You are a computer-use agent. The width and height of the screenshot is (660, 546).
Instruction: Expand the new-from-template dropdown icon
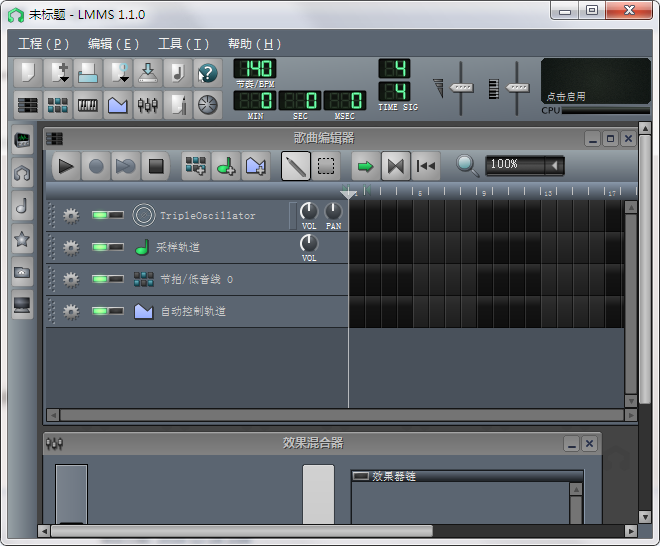58,73
